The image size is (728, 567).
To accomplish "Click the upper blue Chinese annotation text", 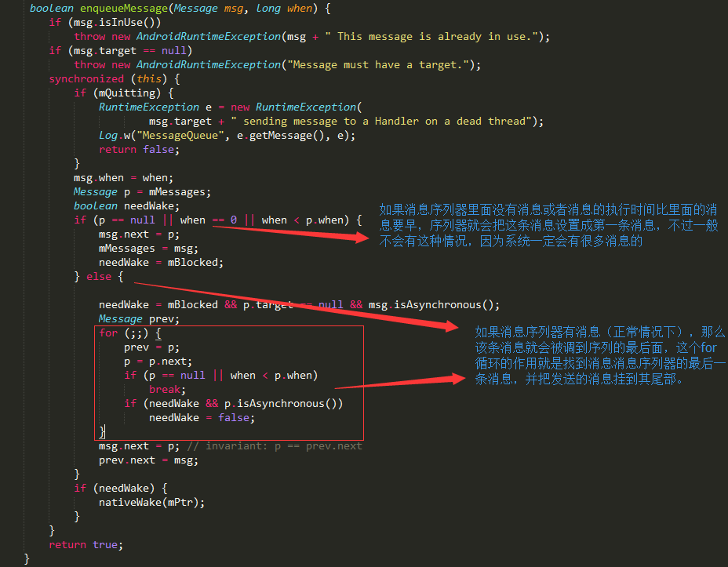I will [x=548, y=226].
